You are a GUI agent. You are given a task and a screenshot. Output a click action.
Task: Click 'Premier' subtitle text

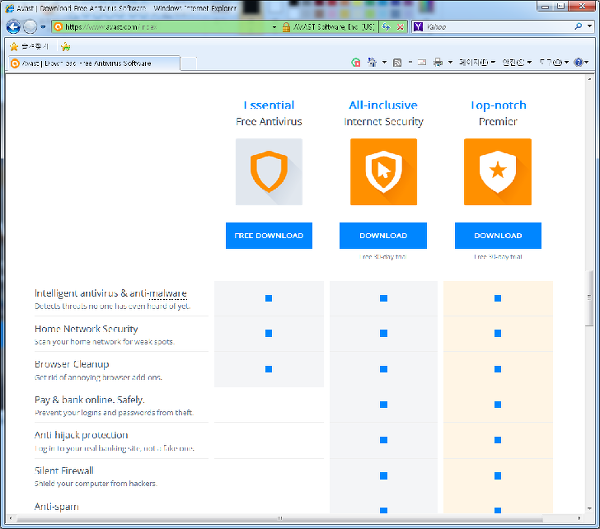click(x=498, y=121)
